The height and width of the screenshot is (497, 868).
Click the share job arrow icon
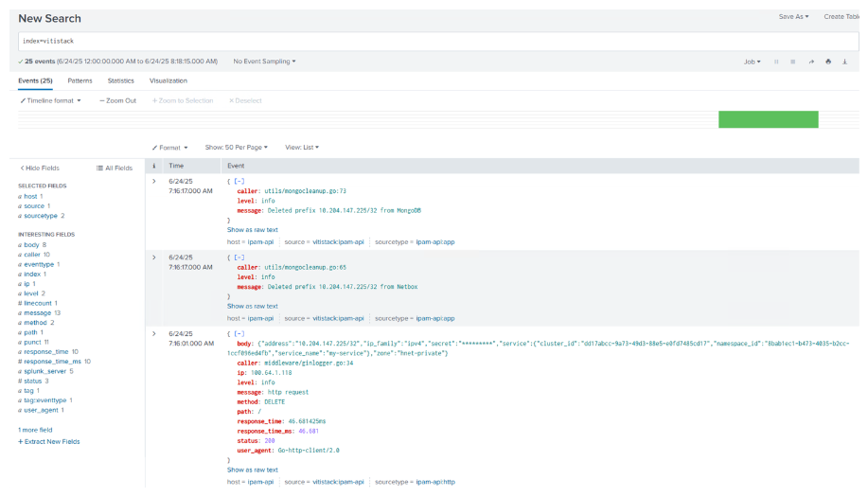coord(810,62)
